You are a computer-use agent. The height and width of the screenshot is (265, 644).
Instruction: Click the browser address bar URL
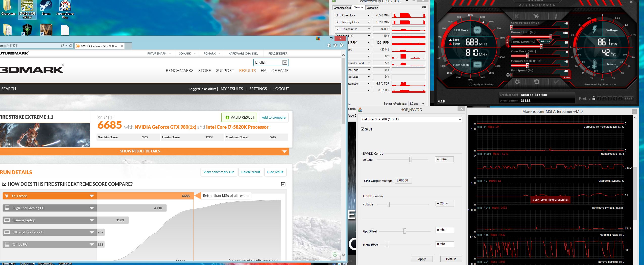tap(30, 46)
